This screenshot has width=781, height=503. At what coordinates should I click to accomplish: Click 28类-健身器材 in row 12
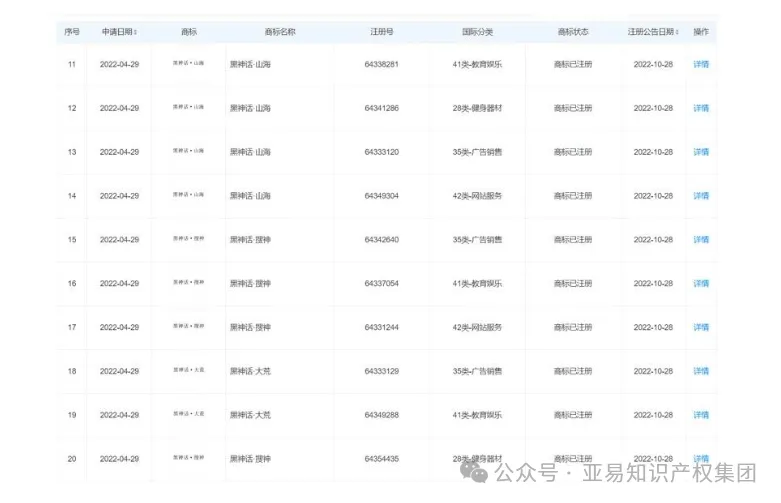(x=477, y=108)
